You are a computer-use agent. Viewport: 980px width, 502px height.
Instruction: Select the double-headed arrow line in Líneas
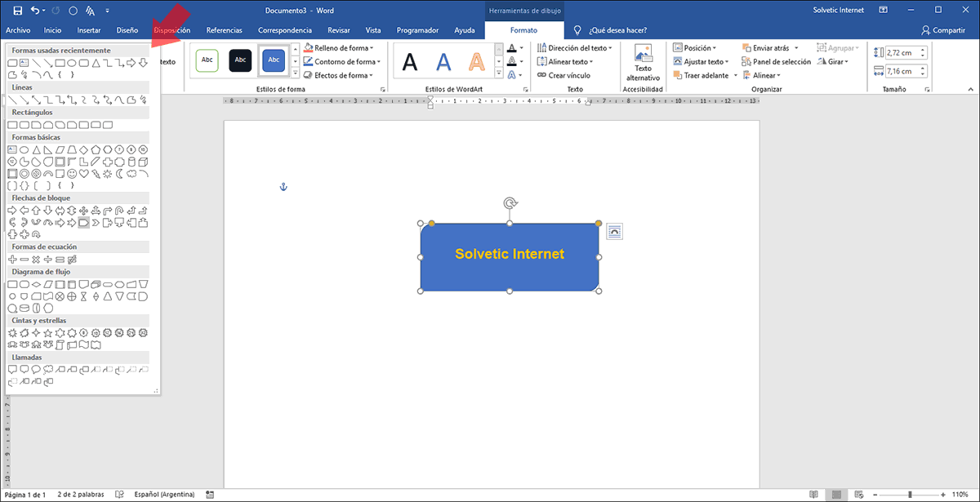[36, 100]
